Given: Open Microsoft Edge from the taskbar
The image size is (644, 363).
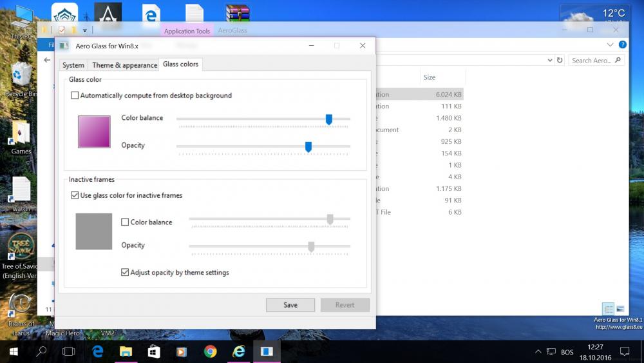Looking at the screenshot, I should tap(98, 351).
